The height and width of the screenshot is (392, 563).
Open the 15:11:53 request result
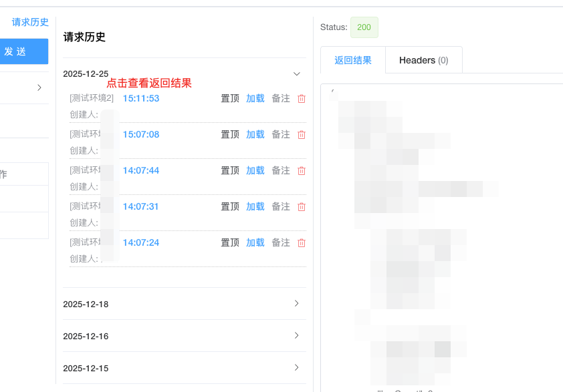pos(141,99)
